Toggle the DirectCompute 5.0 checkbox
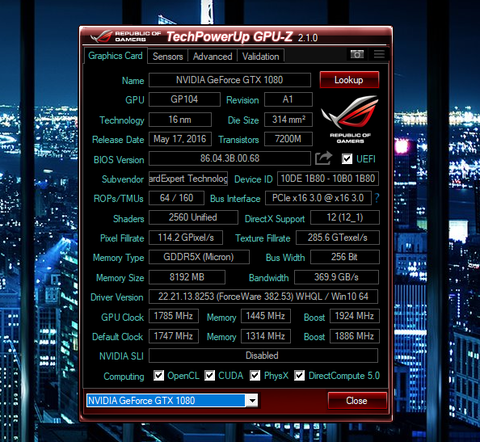The height and width of the screenshot is (442, 480). pyautogui.click(x=299, y=376)
